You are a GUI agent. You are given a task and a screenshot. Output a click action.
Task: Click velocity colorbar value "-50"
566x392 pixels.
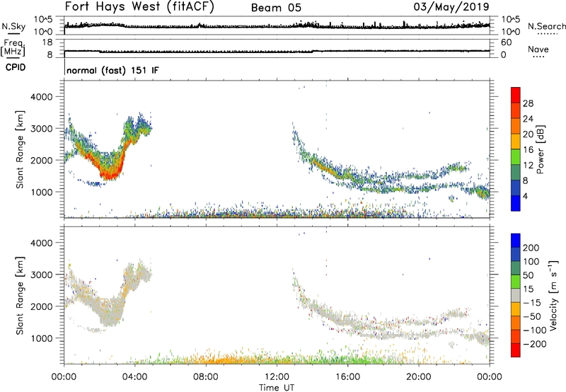click(531, 316)
